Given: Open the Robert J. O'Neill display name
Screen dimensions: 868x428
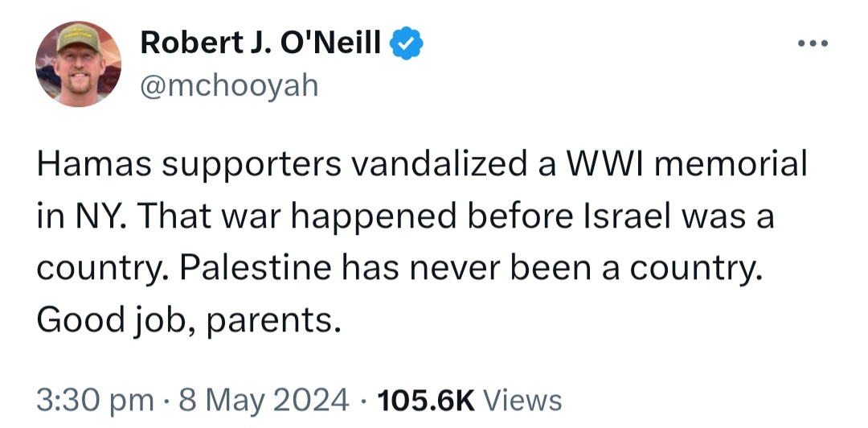Looking at the screenshot, I should click(x=260, y=43).
